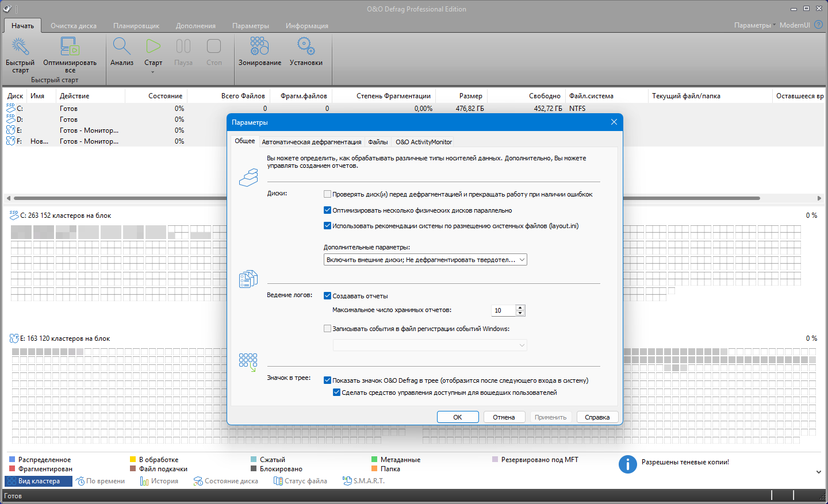Screen dimensions: 828x504
Task: Open the Зонирование tool
Action: click(x=259, y=47)
